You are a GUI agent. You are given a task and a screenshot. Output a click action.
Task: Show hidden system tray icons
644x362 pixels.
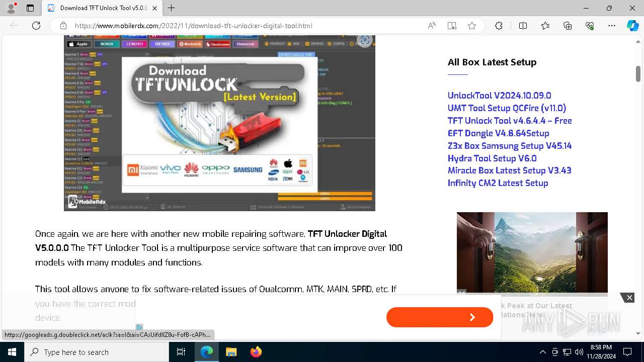(542, 352)
